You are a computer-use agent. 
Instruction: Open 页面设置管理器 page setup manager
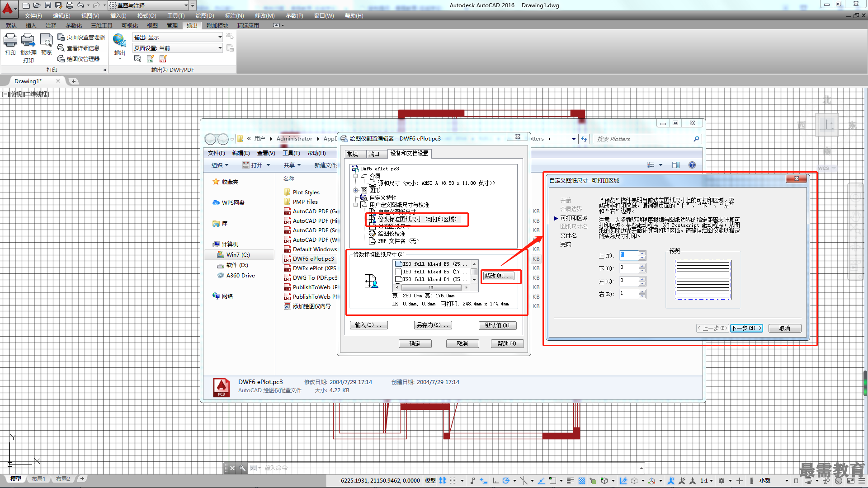(81, 37)
